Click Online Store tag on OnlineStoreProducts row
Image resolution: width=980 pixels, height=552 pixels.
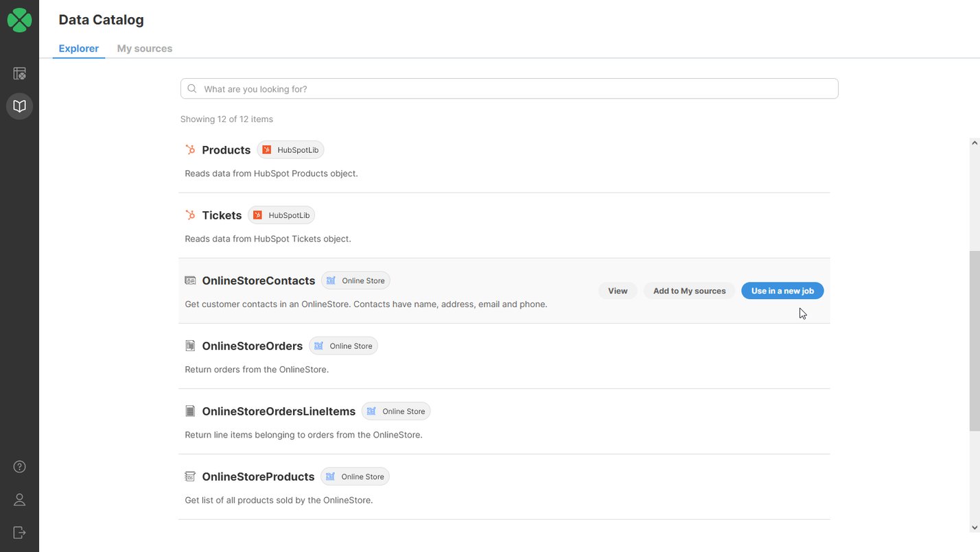click(355, 477)
